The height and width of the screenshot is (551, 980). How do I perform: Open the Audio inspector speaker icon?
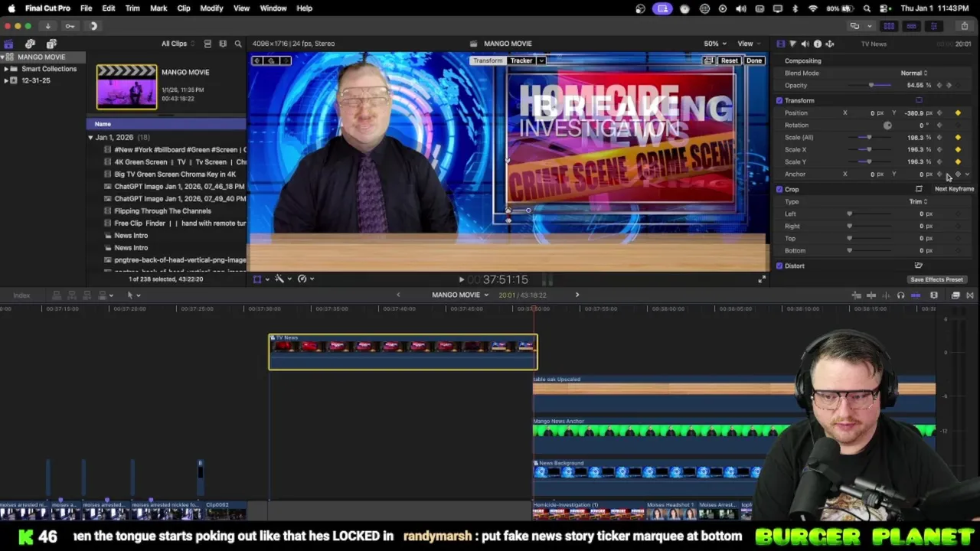tap(805, 44)
